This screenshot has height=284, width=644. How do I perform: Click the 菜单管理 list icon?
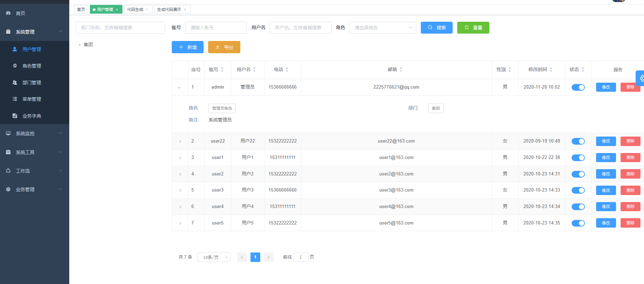coord(15,99)
